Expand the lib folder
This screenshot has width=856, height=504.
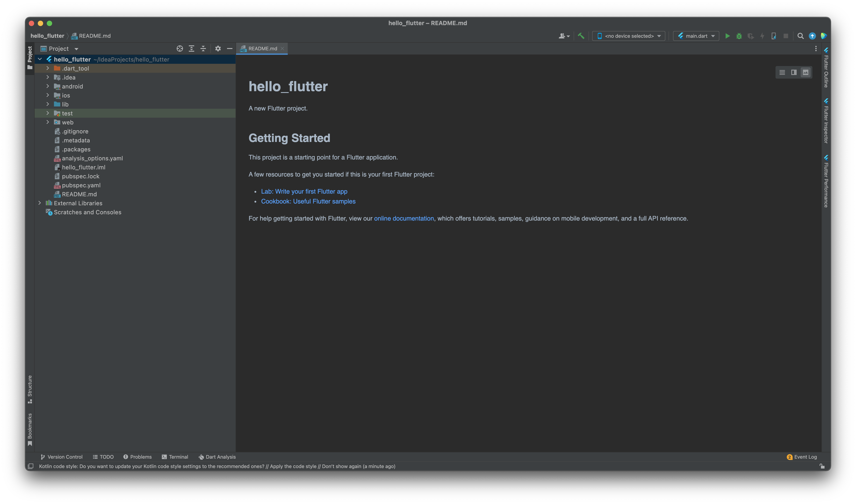(x=48, y=104)
